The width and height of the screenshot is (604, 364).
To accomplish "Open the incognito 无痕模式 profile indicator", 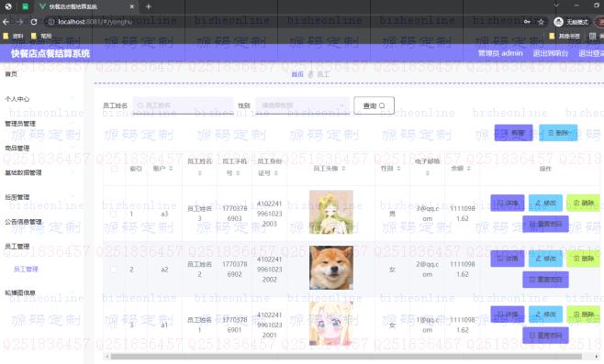I will [571, 22].
